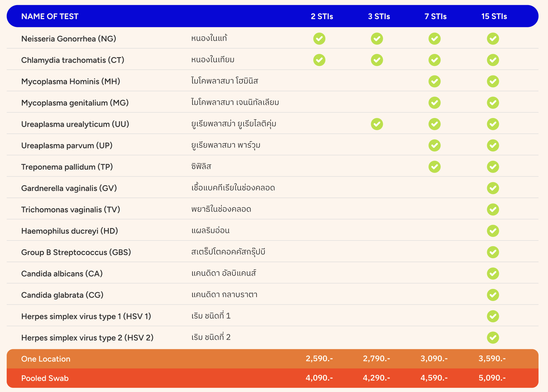Select the 15 STIs column header
Screen dimensions: 548x392
point(494,16)
